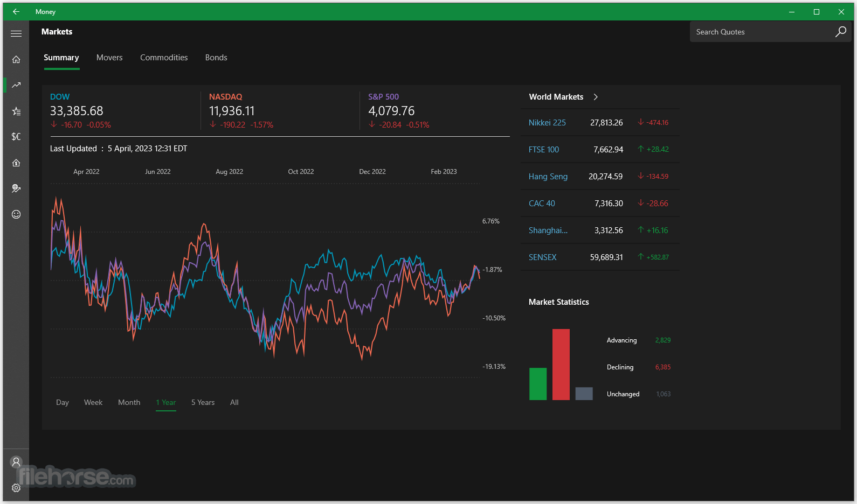Click the SENSEX change +582.87
The width and height of the screenshot is (857, 504).
pos(658,257)
